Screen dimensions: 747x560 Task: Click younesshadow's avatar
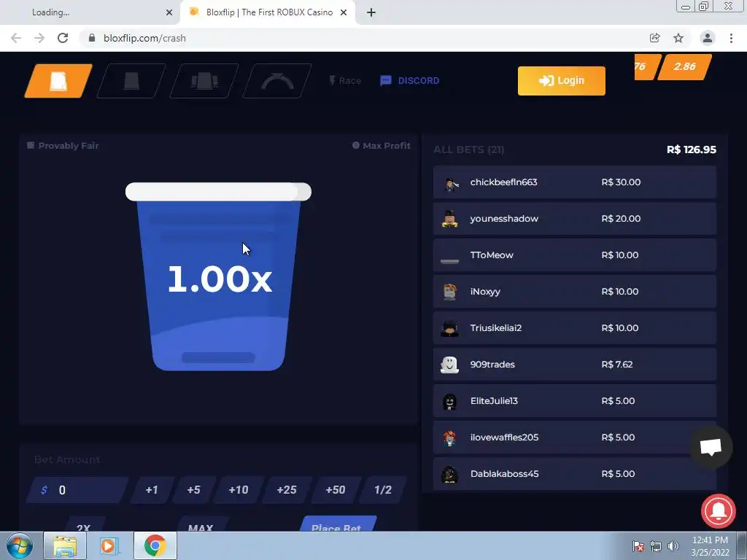[449, 219]
